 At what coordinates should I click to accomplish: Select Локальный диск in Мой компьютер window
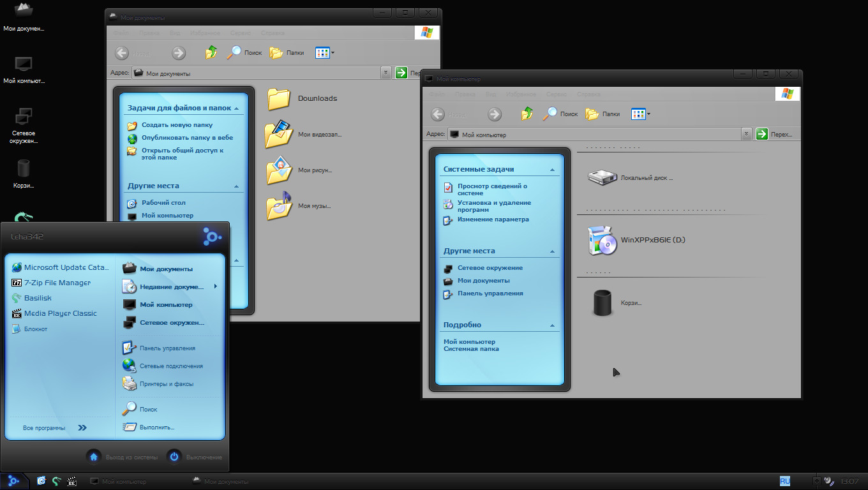click(x=630, y=178)
